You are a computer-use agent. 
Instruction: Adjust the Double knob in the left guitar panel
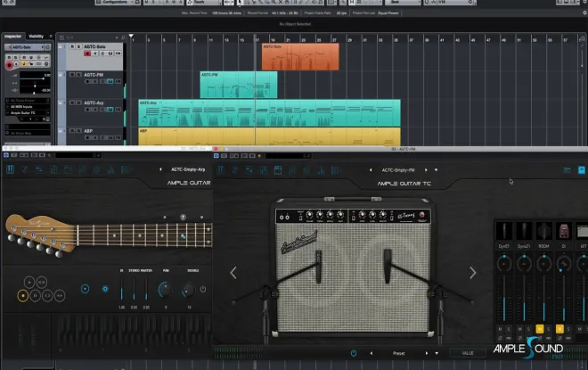pos(189,290)
